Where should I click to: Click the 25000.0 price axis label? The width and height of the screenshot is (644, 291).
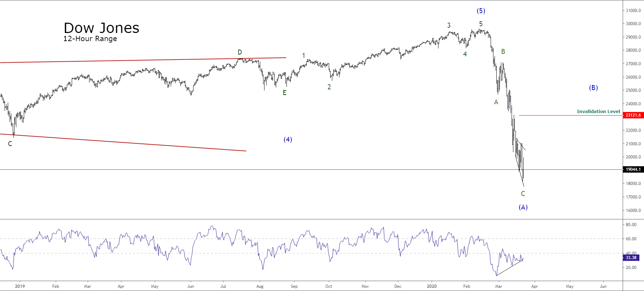(x=633, y=90)
